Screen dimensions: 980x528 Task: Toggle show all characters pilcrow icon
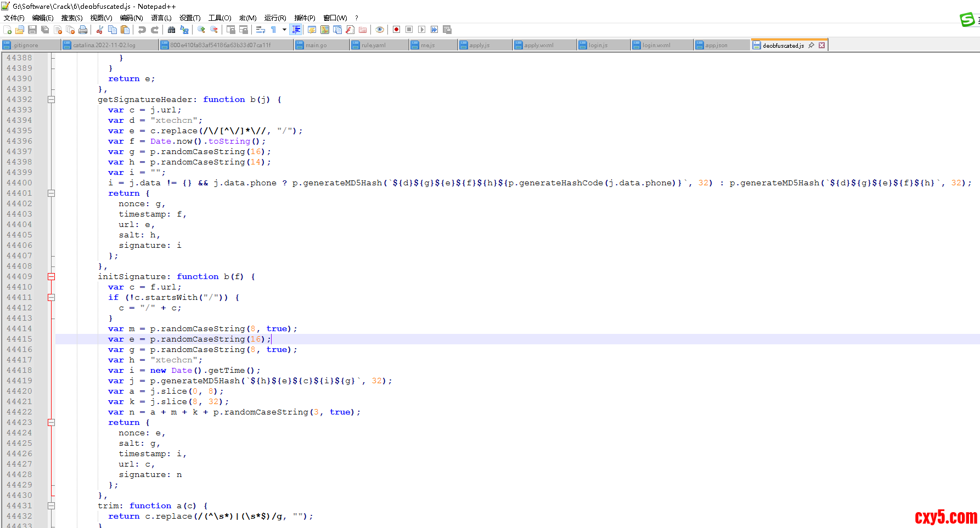click(x=273, y=30)
